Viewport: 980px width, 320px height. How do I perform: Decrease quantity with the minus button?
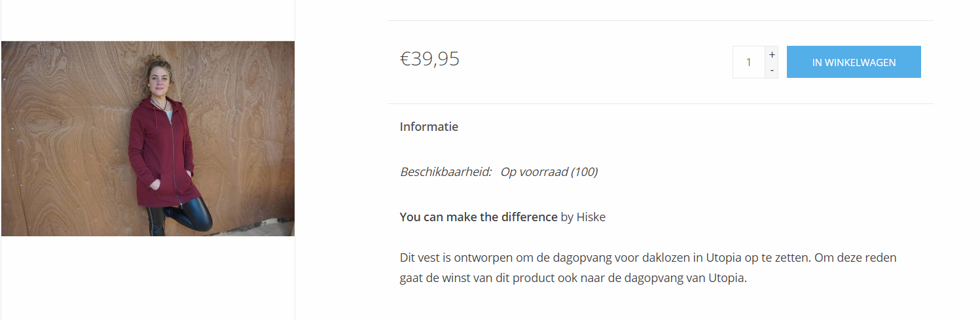point(772,70)
